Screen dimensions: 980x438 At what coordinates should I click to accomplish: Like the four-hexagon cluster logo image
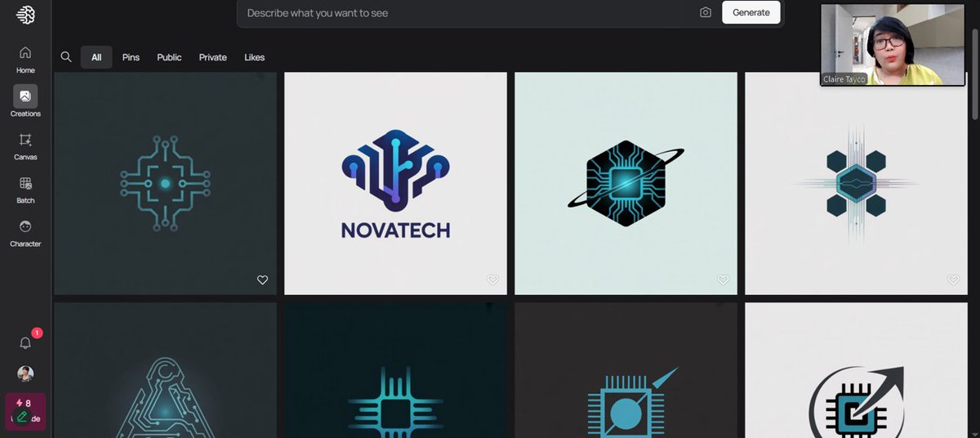953,279
